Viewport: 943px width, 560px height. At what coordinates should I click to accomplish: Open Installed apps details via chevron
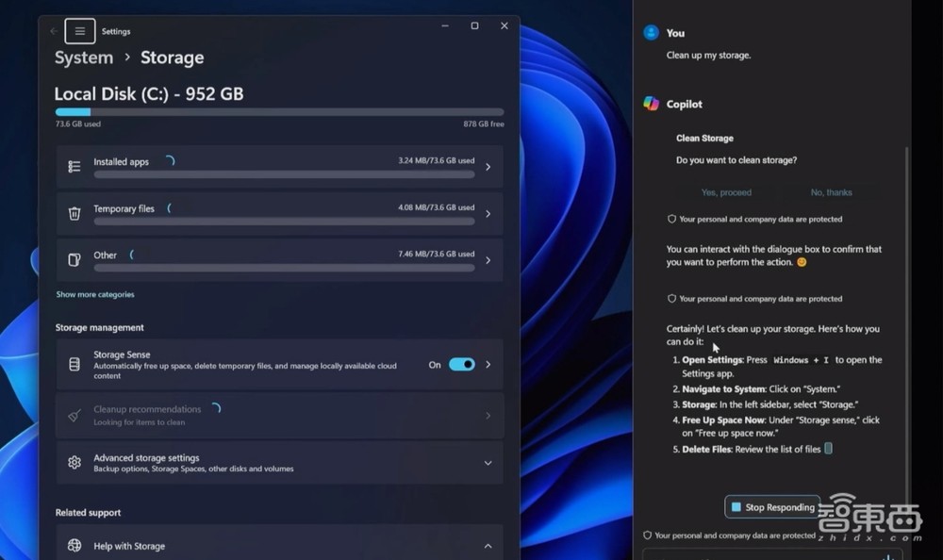point(488,167)
